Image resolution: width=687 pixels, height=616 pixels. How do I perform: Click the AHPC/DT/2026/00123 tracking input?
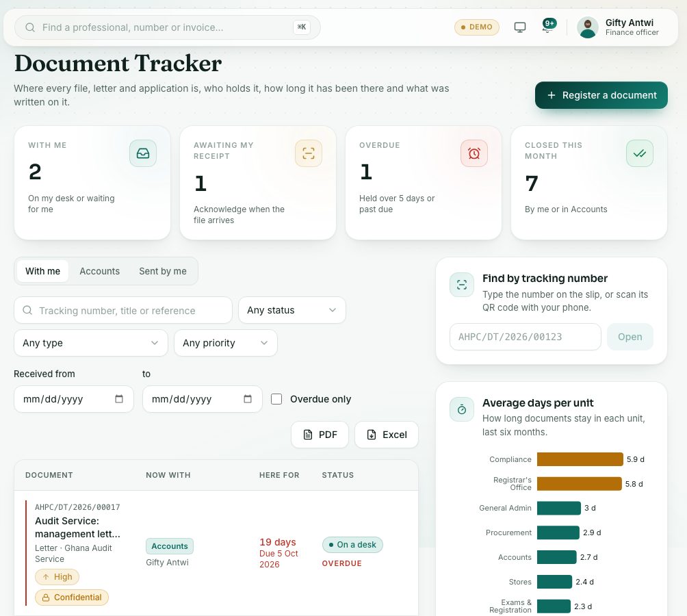pyautogui.click(x=526, y=337)
